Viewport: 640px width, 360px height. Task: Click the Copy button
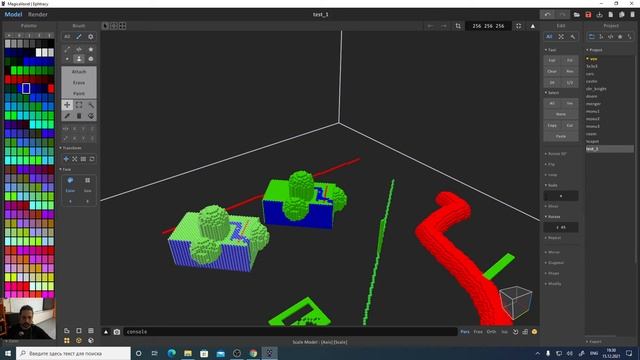[x=552, y=125]
